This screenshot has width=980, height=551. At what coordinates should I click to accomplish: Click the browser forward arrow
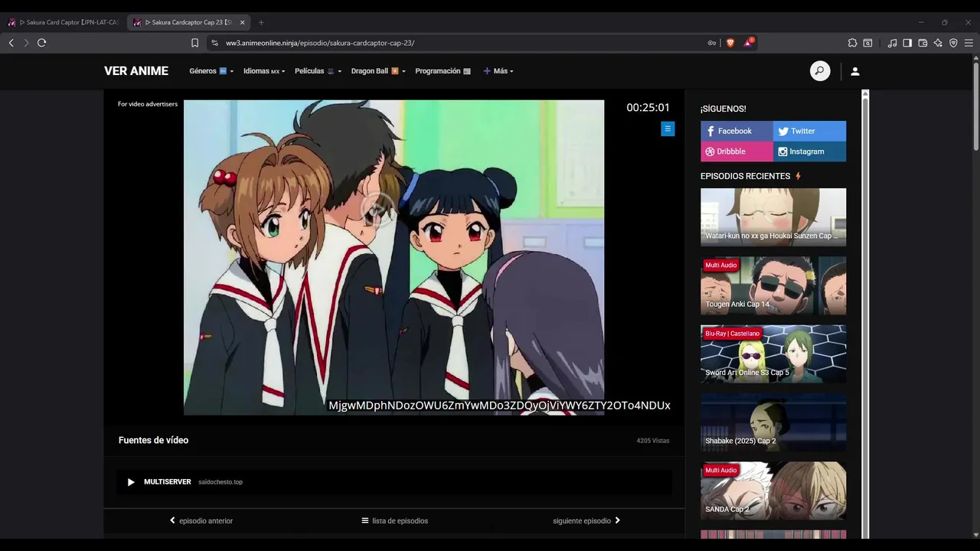(x=26, y=43)
